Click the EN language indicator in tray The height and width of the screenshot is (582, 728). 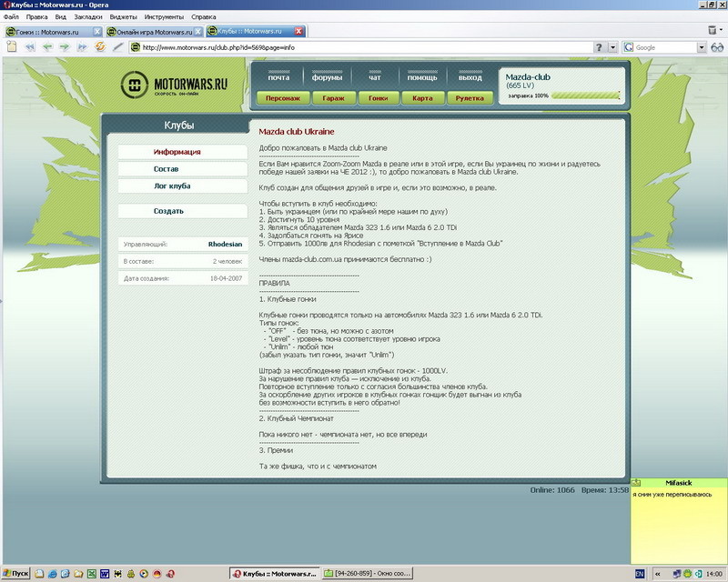pos(640,574)
